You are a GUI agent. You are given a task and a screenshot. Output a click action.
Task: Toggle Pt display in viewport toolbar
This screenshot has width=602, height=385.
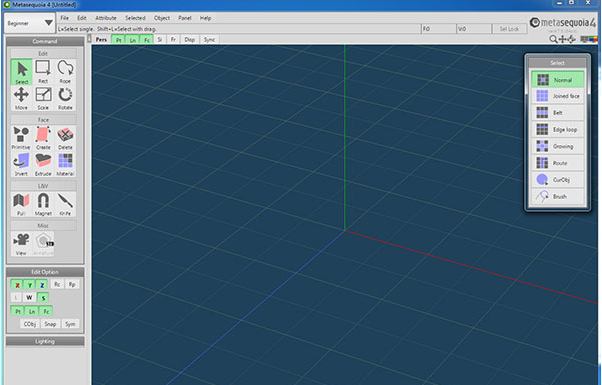coord(119,40)
